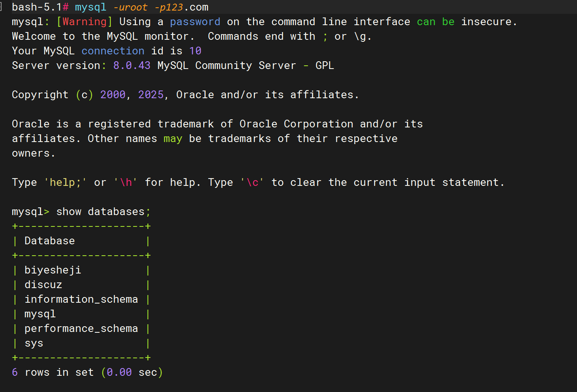Click the 'MySQL Community Server - GPL' text
577x392 pixels.
pos(246,66)
